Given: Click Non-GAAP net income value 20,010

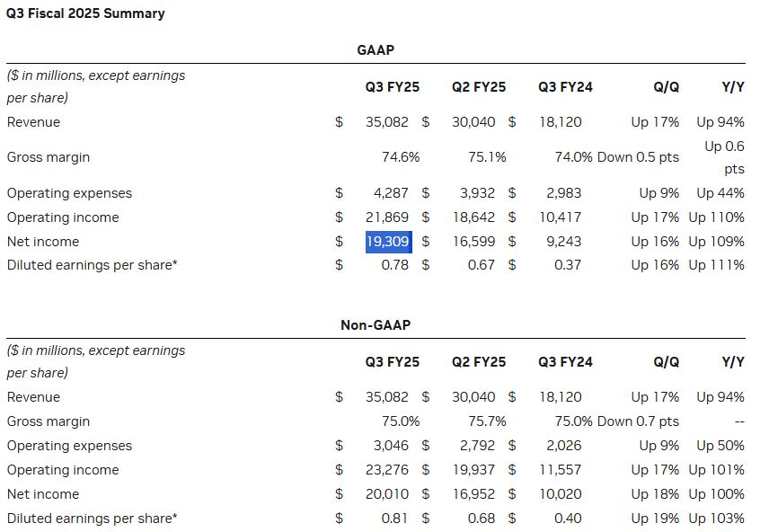Looking at the screenshot, I should pos(390,494).
